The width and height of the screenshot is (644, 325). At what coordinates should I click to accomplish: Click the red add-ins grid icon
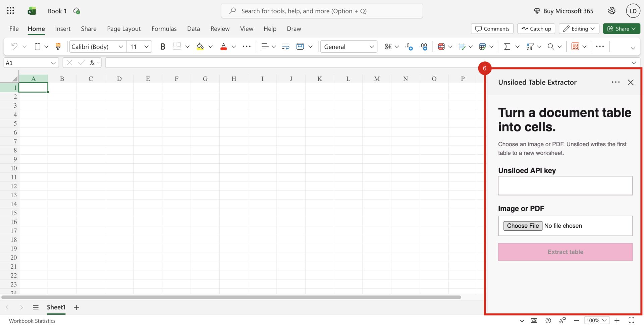(575, 47)
